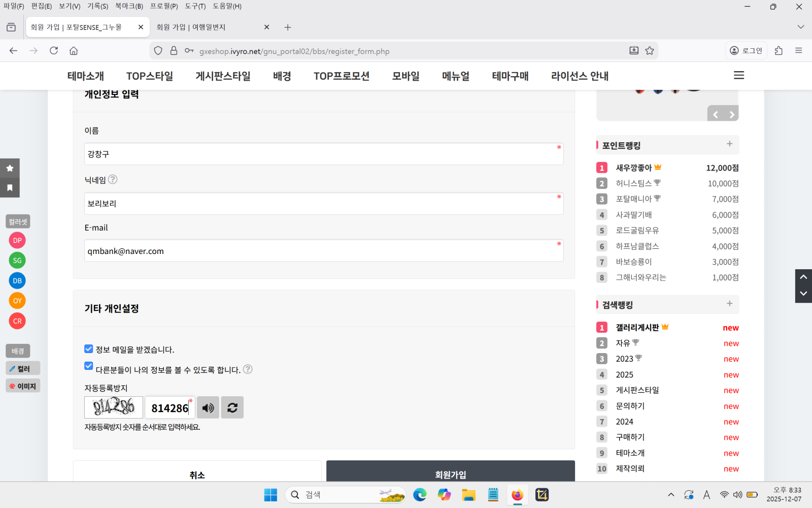Refresh the captcha image
Viewport: 812px width, 508px height.
[232, 408]
